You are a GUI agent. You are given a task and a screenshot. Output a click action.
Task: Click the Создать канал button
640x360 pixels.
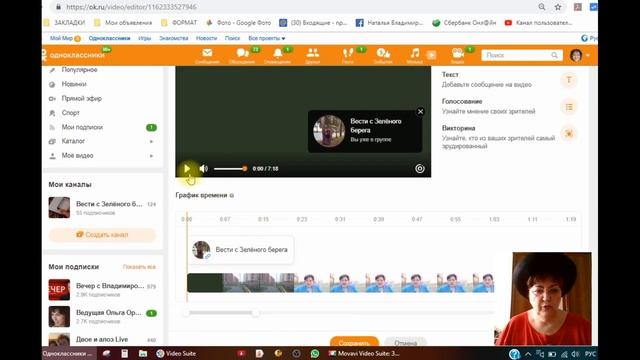[102, 235]
